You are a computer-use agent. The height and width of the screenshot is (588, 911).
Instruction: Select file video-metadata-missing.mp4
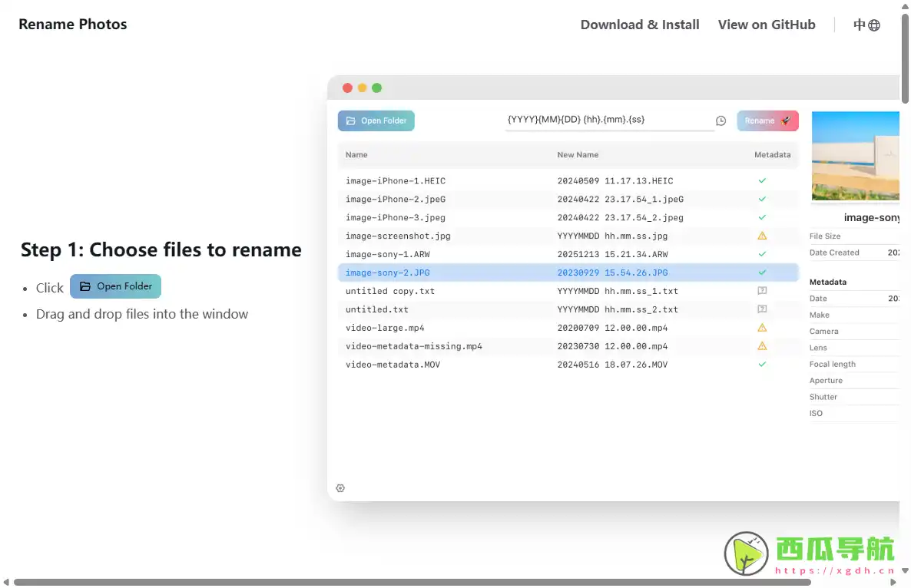point(414,346)
